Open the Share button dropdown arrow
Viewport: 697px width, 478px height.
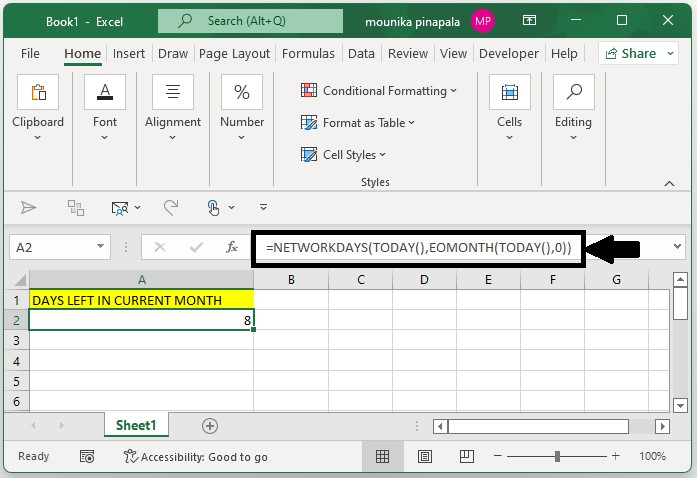click(670, 53)
